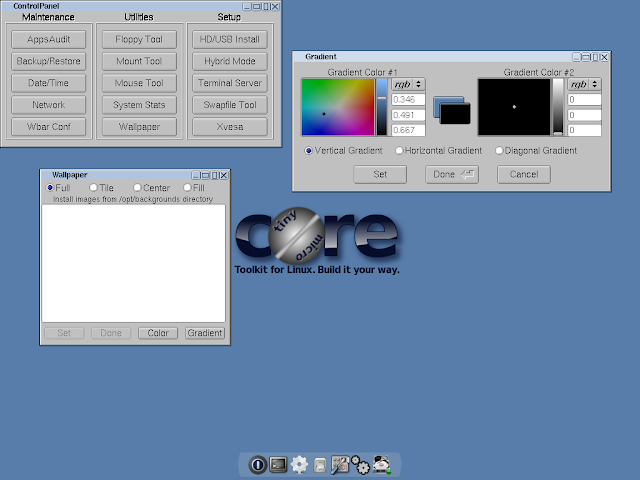
Task: Click Done in the Gradient dialog
Action: (x=452, y=174)
